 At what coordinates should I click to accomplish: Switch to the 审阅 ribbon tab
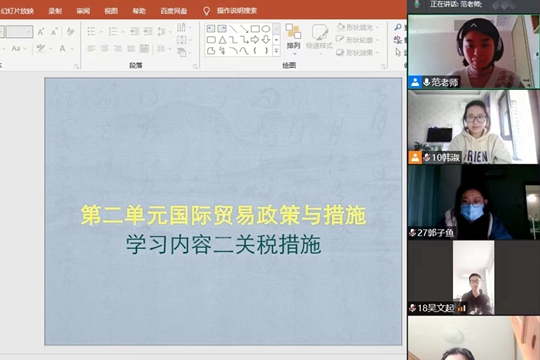pyautogui.click(x=83, y=11)
